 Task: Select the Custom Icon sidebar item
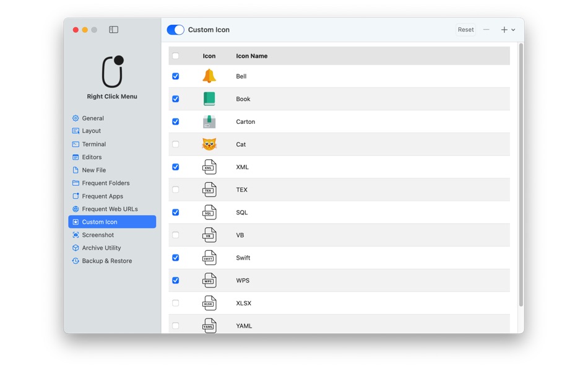coord(112,222)
